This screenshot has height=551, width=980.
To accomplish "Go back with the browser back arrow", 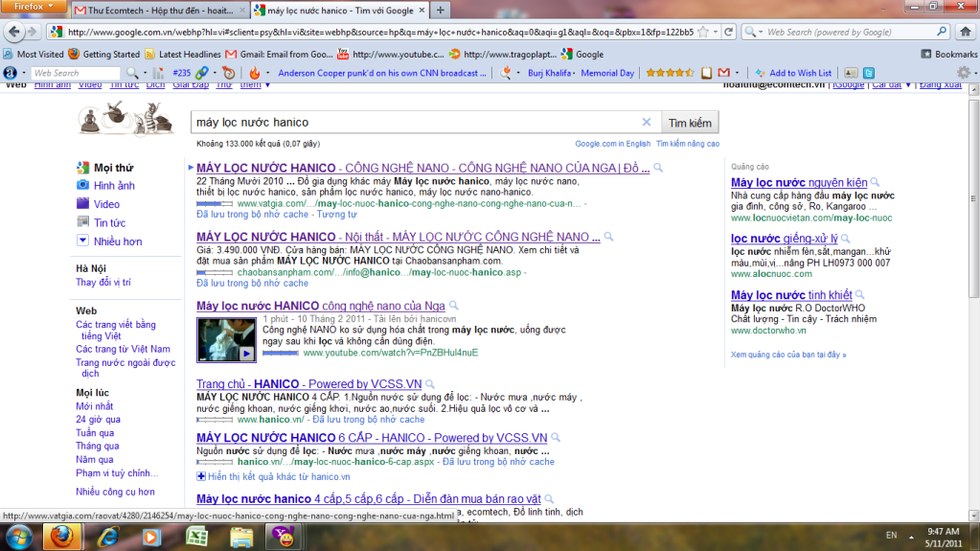I will (x=14, y=32).
